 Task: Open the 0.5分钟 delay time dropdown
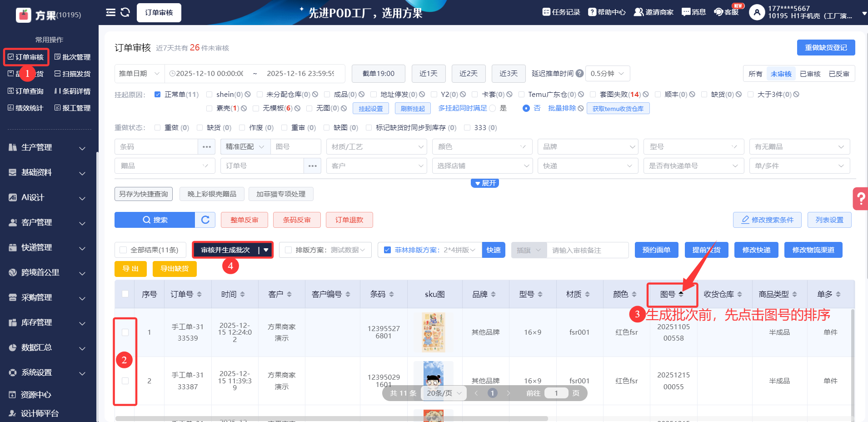(607, 74)
